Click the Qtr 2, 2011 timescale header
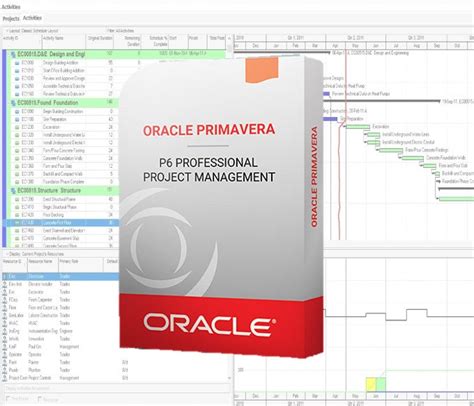 coord(356,38)
